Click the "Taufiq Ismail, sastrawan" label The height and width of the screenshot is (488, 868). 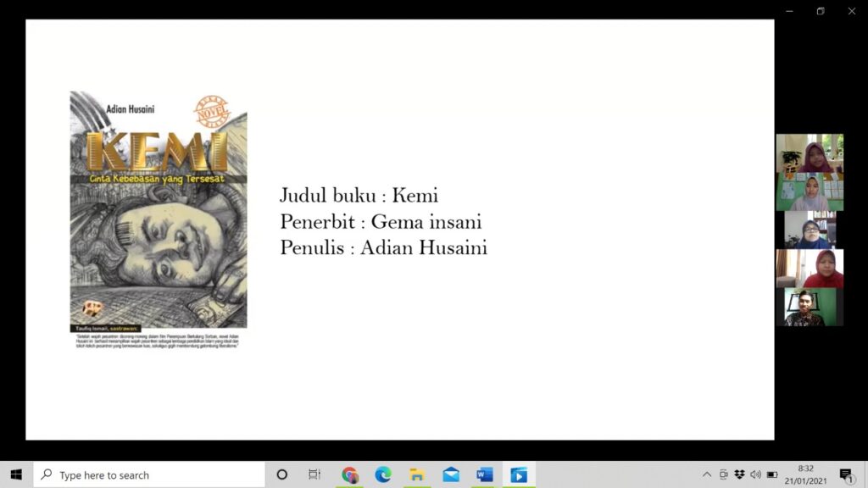pos(105,329)
